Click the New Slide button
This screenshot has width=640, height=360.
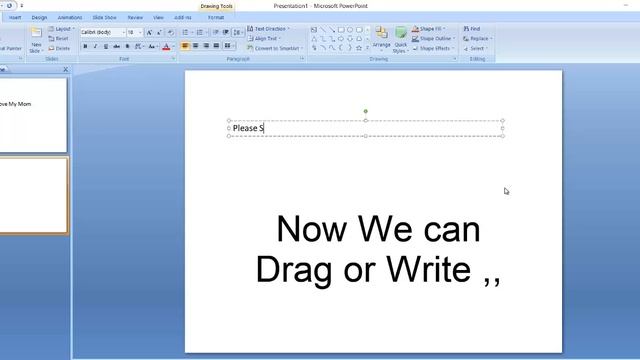pos(36,40)
